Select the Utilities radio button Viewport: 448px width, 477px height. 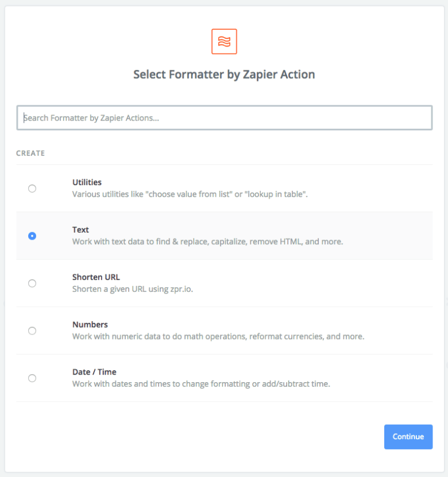(x=32, y=189)
